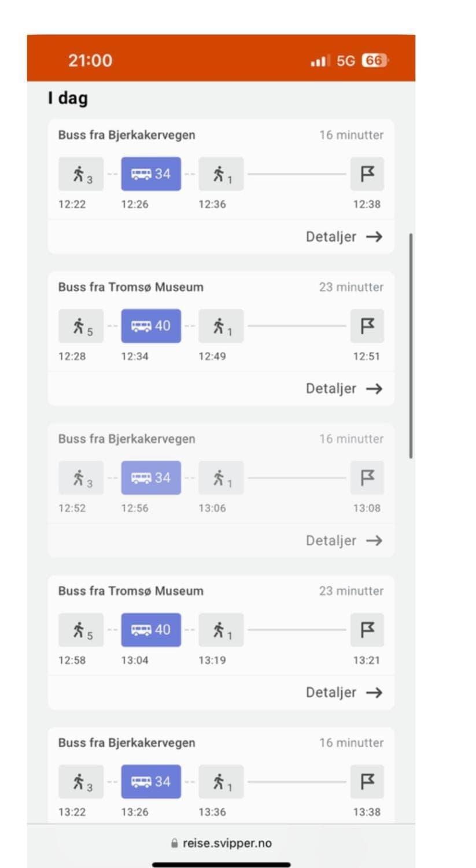Click bus 40 icon departing 13:04
The height and width of the screenshot is (868, 476).
(x=150, y=630)
